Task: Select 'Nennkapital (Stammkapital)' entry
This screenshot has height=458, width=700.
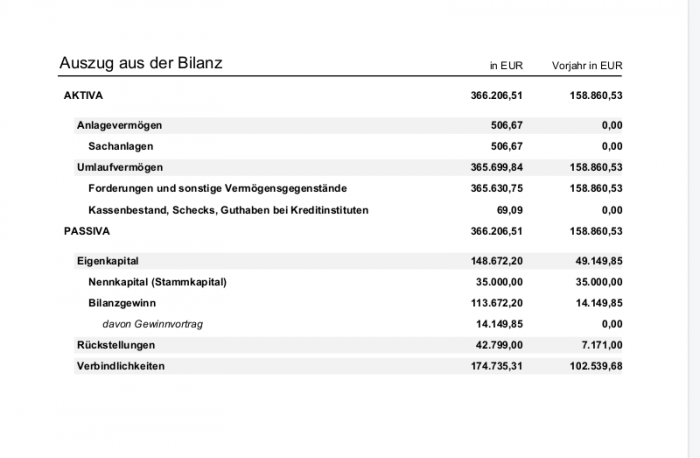Action: pos(157,282)
